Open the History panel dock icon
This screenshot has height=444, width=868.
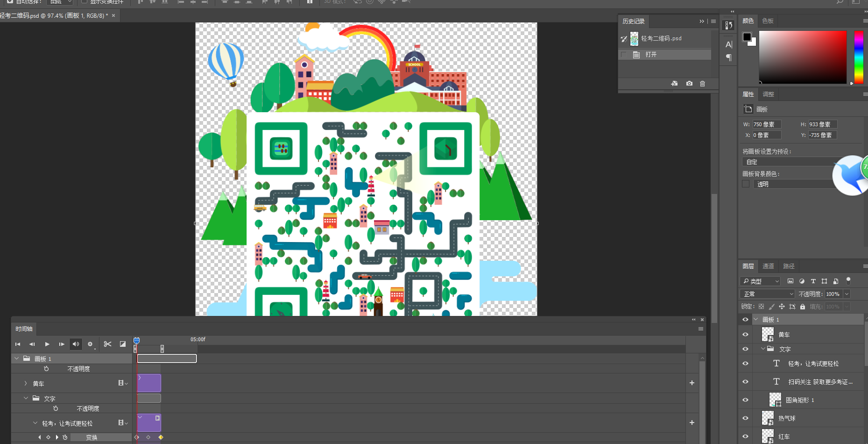click(728, 25)
